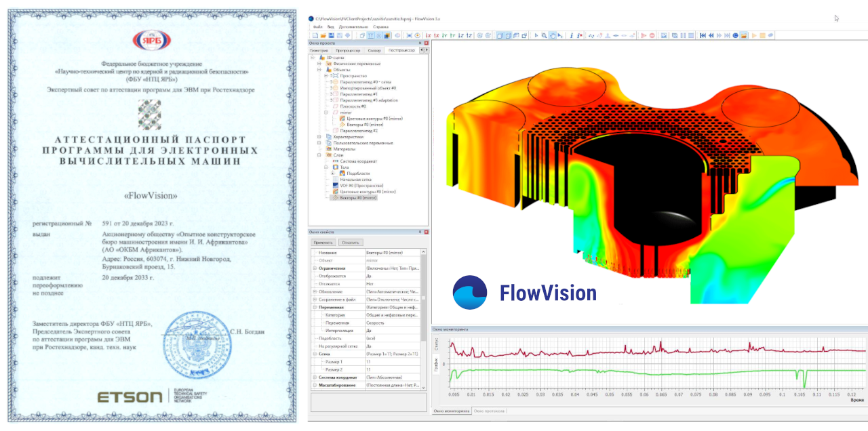The width and height of the screenshot is (868, 431).
Task: Collapse the Слои tree node
Action: click(x=319, y=155)
